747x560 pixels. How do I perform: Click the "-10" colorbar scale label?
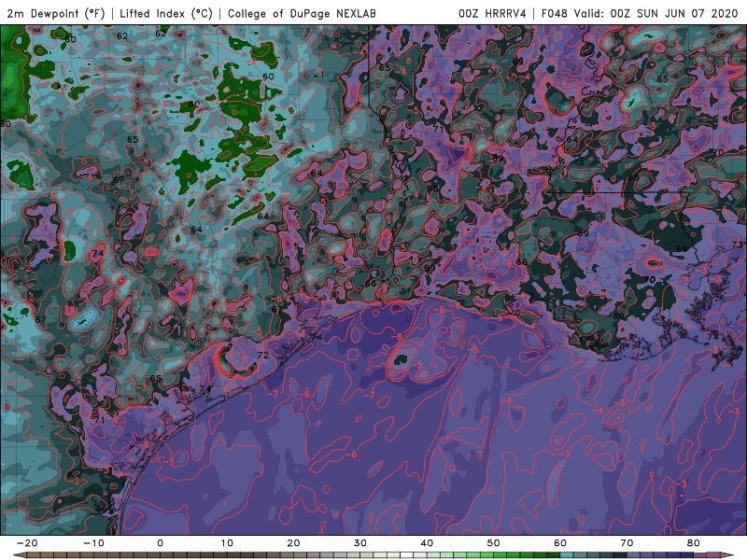(x=93, y=543)
